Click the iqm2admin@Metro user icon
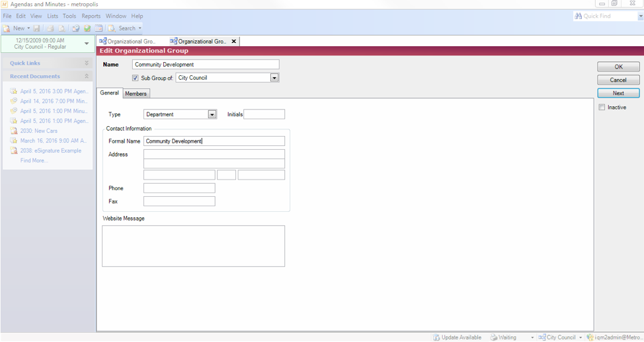644x342 pixels. 590,337
